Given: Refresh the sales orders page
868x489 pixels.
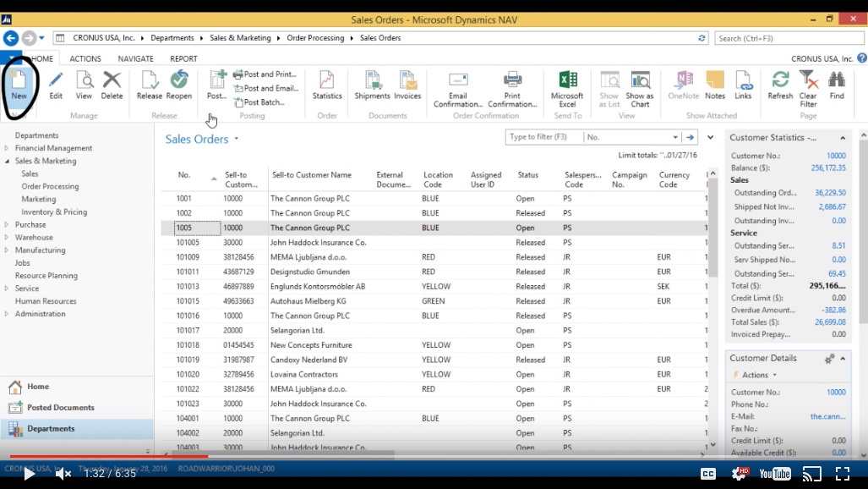Looking at the screenshot, I should pyautogui.click(x=781, y=85).
